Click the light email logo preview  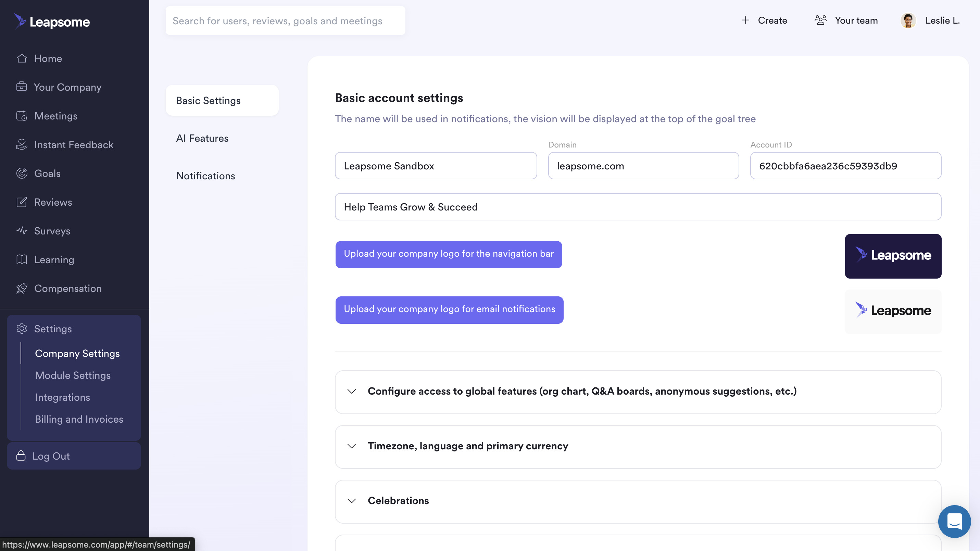point(893,311)
